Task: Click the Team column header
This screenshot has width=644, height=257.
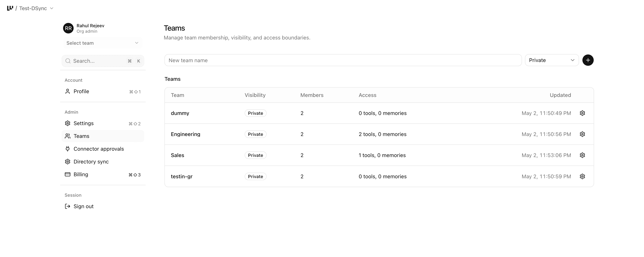Action: (177, 95)
